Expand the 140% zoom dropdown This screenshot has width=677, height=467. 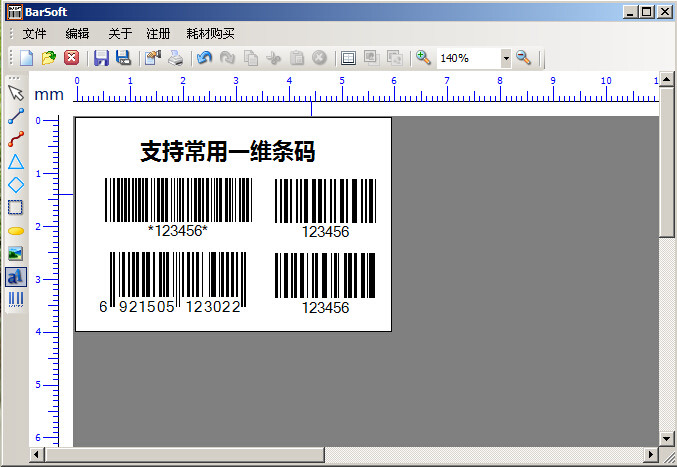coord(506,58)
